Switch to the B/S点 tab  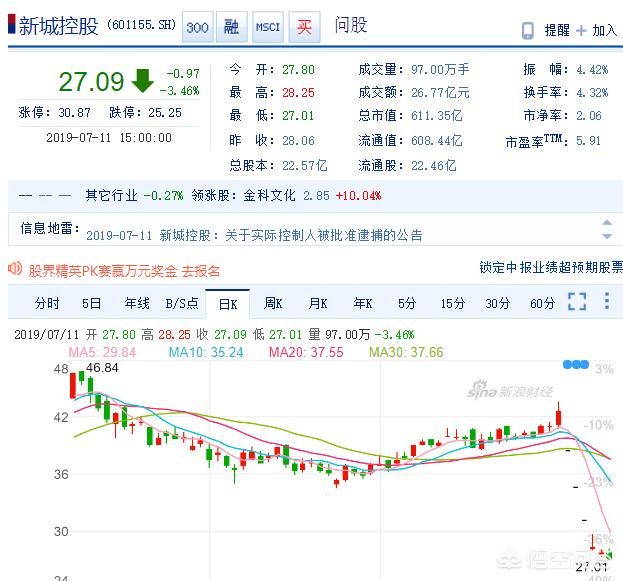click(x=182, y=304)
